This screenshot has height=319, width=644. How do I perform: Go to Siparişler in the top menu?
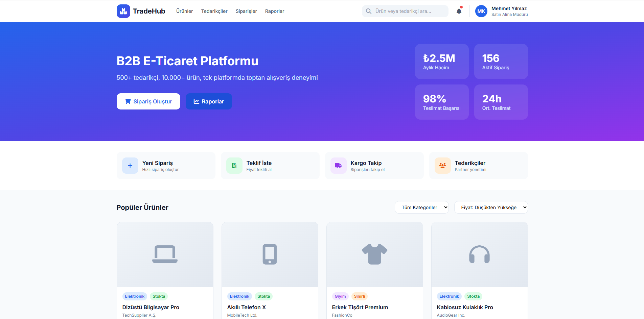click(x=246, y=11)
